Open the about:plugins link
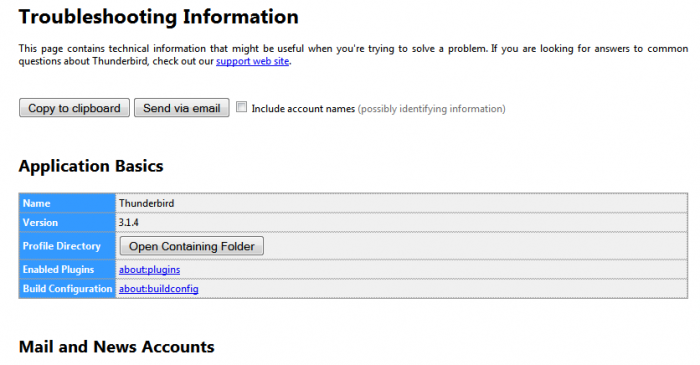700x365 pixels. pyautogui.click(x=149, y=270)
